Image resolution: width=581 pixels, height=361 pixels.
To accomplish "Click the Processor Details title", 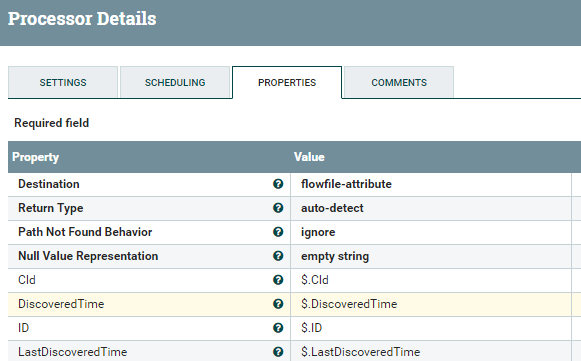I will click(82, 19).
